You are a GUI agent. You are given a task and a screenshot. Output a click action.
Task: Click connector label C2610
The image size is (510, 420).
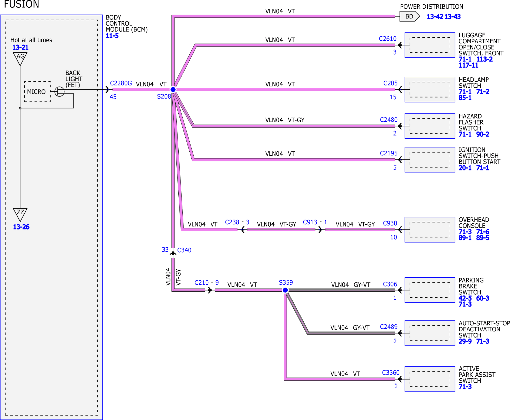(388, 39)
